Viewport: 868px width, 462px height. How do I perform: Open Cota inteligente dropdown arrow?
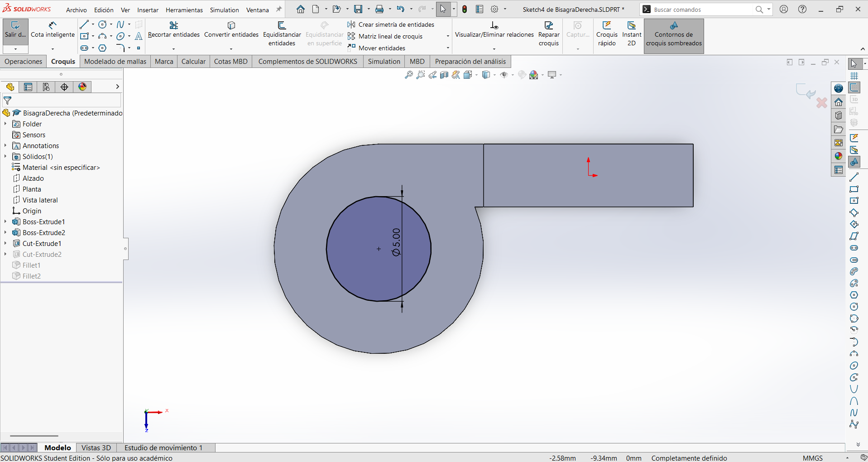pos(53,49)
